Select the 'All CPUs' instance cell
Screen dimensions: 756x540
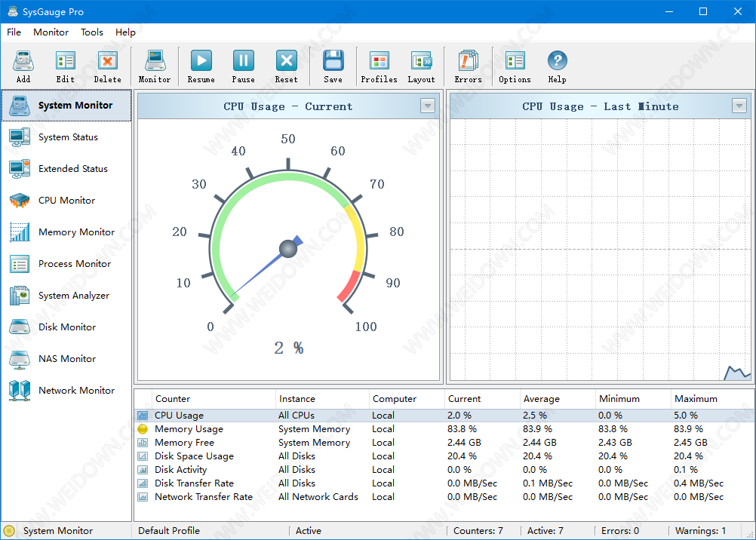[x=296, y=415]
